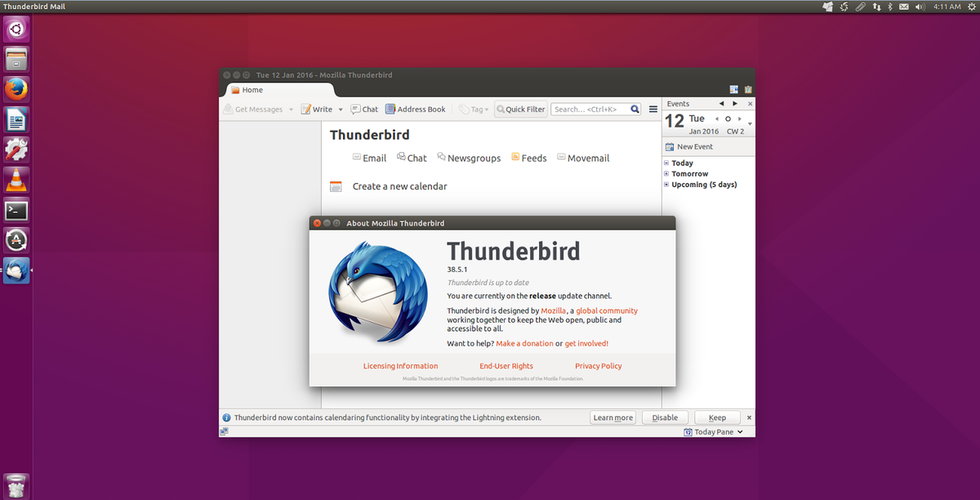Set up a Movemail account

coord(583,158)
